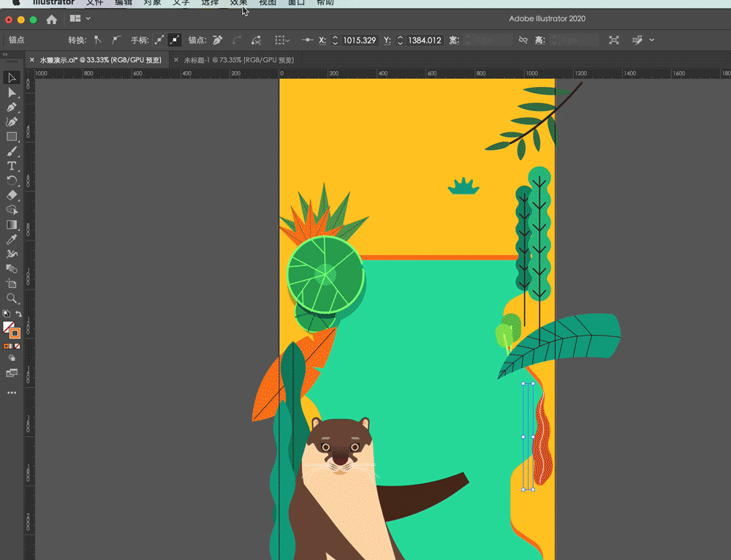Image resolution: width=731 pixels, height=560 pixels.
Task: Select the Artboard tool
Action: 12,284
